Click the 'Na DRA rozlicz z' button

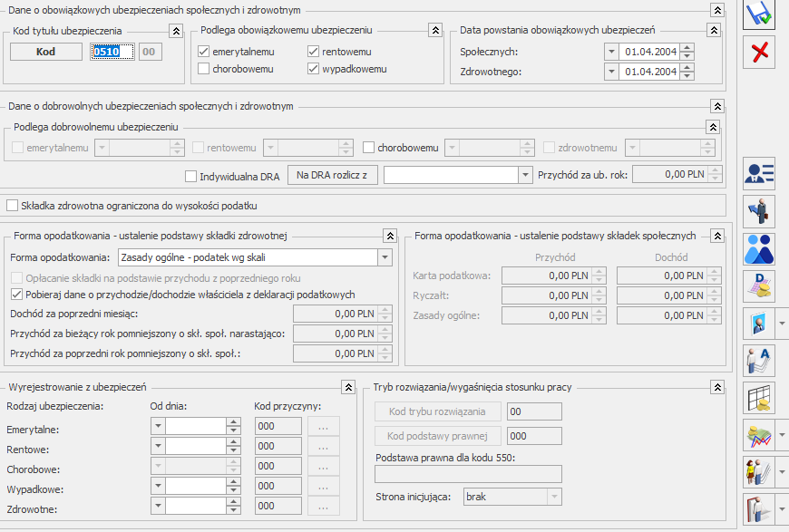pos(333,175)
